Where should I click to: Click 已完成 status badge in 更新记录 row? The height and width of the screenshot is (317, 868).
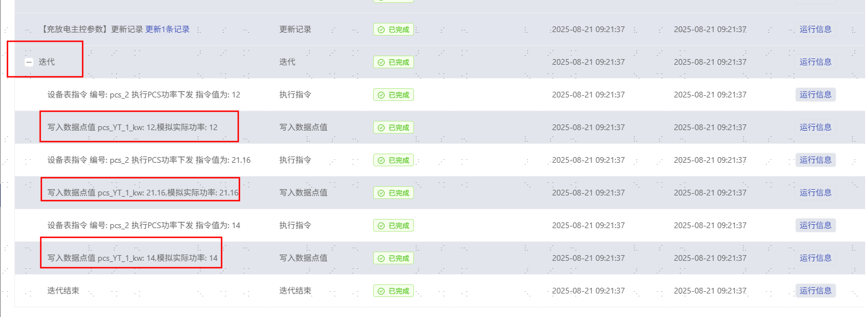coord(393,29)
